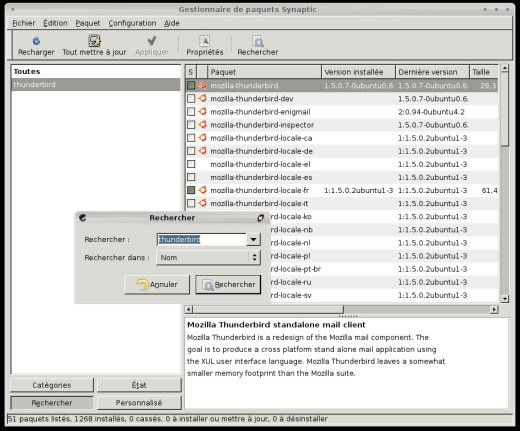Sort by the S status column header
The height and width of the screenshot is (431, 520).
tap(191, 72)
